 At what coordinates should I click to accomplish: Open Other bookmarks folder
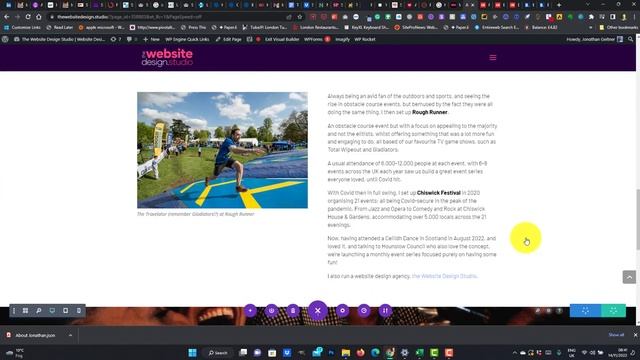618,27
